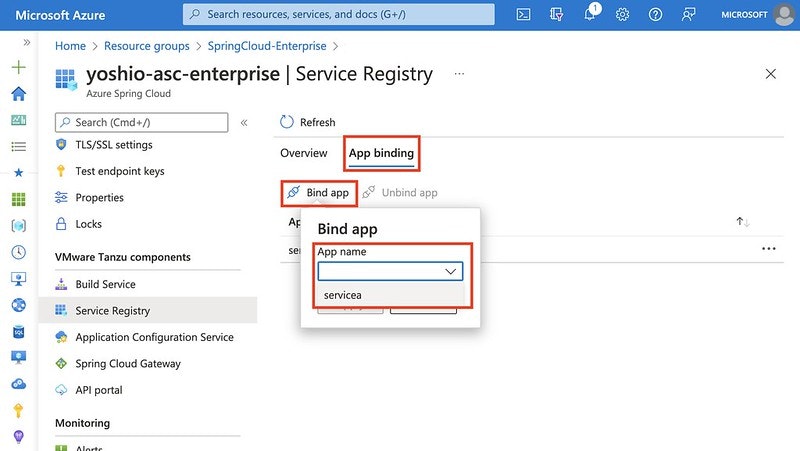This screenshot has width=800, height=451.
Task: Sort the table using sort arrows
Action: point(742,221)
